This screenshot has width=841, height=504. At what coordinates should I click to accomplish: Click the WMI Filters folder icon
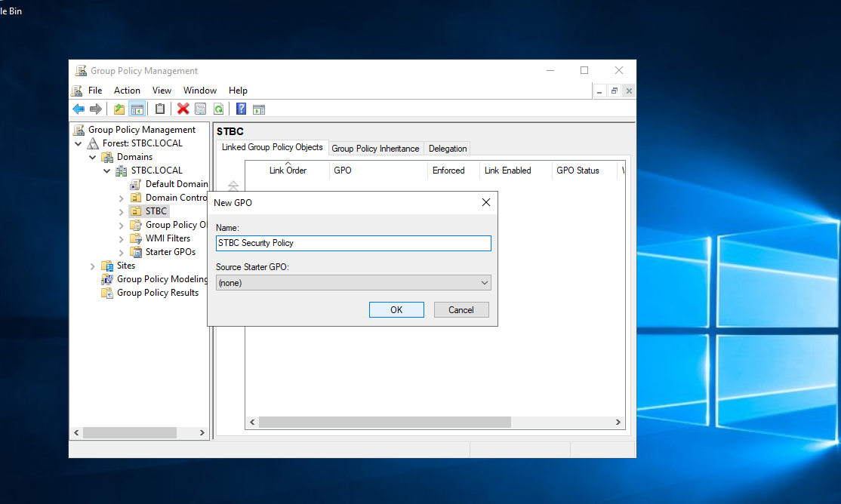(136, 238)
